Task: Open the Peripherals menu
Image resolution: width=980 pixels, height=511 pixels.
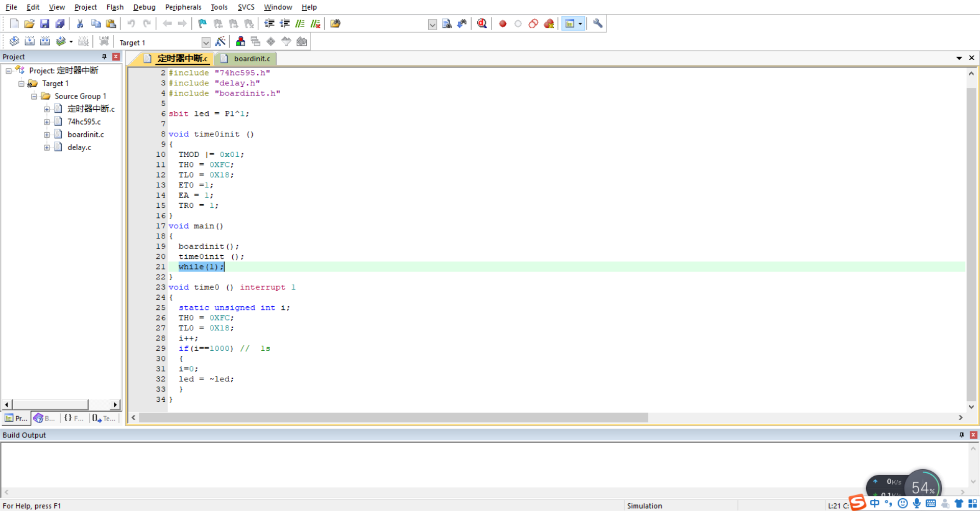Action: (x=183, y=7)
